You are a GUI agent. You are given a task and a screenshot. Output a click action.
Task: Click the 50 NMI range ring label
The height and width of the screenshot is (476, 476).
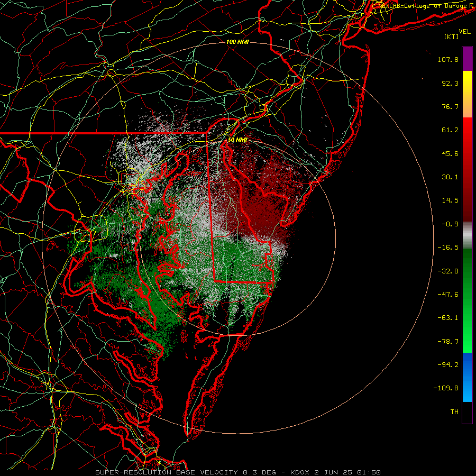point(237,140)
